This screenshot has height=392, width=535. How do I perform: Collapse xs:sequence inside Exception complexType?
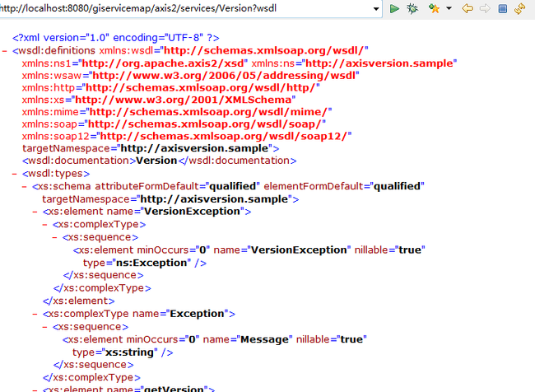click(x=44, y=327)
